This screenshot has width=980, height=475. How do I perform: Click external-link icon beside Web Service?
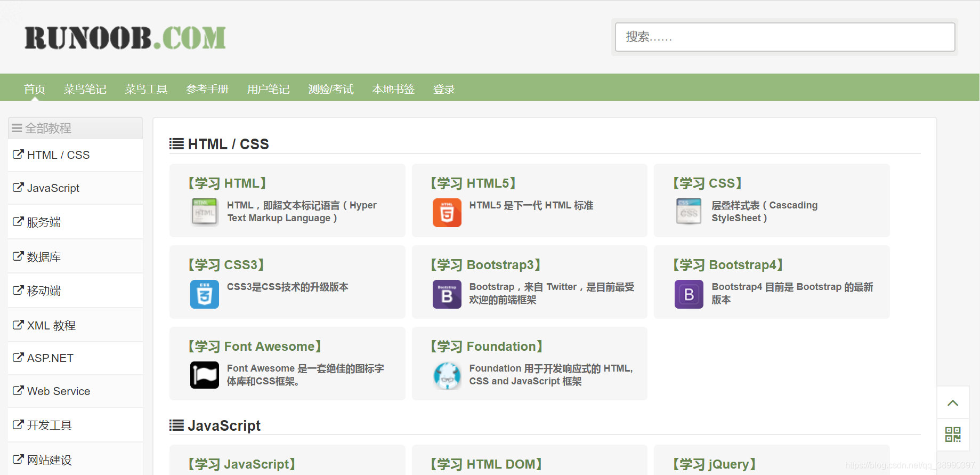click(18, 391)
